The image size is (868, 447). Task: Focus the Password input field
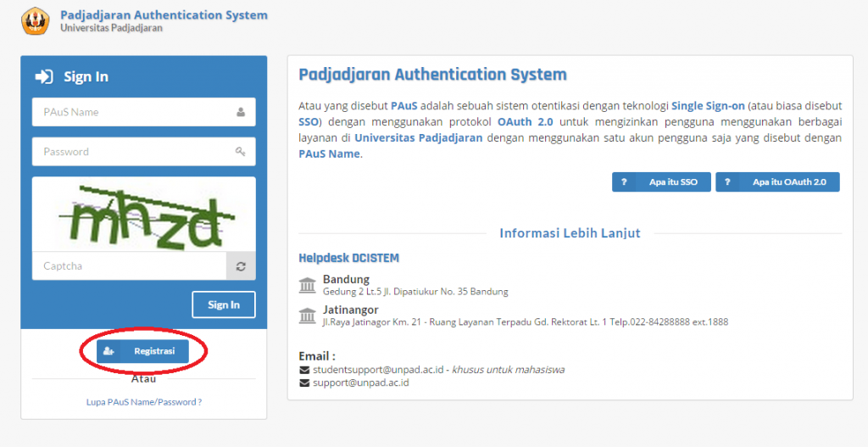(x=144, y=151)
